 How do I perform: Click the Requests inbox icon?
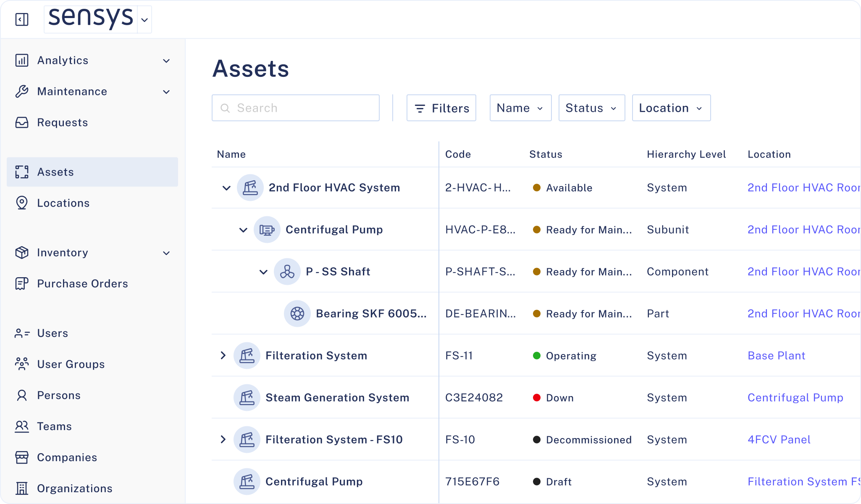pyautogui.click(x=22, y=123)
